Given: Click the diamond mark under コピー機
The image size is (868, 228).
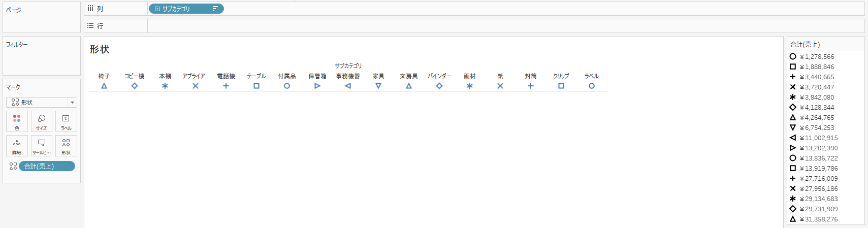Looking at the screenshot, I should [x=135, y=86].
